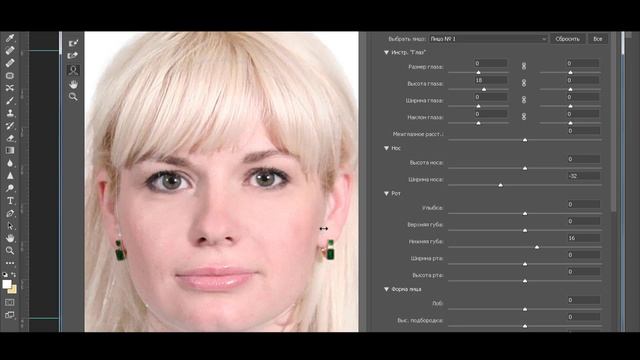Select the Pen tool
This screenshot has height=360, width=640.
coord(10,213)
